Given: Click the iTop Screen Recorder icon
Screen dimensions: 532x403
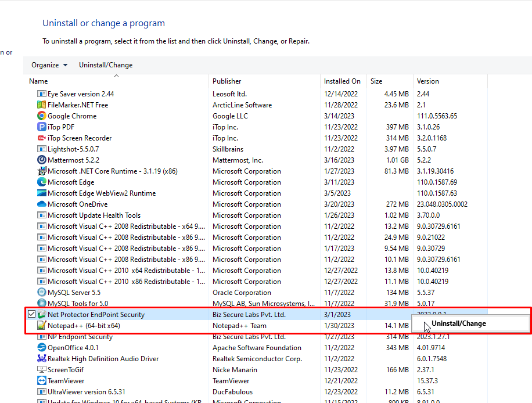Looking at the screenshot, I should click(x=42, y=138).
